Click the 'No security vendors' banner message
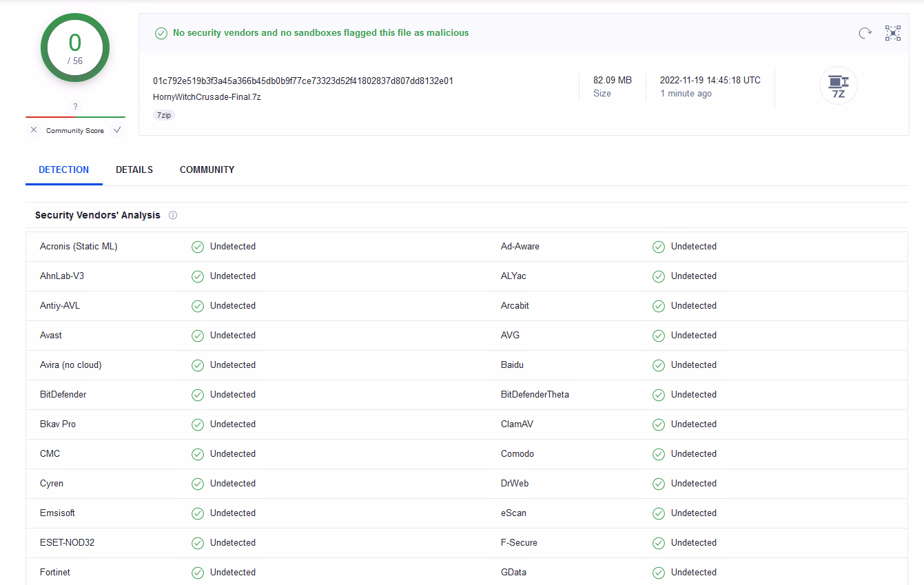 (x=321, y=32)
